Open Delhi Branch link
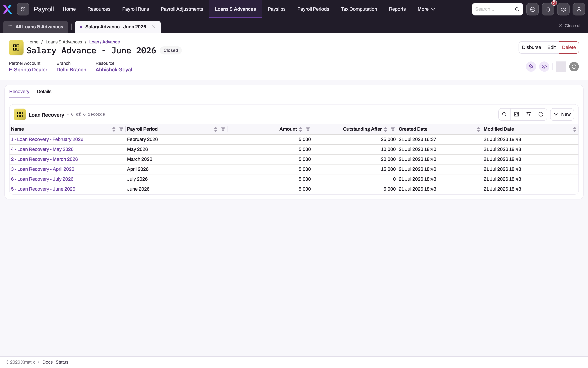Image resolution: width=588 pixels, height=368 pixels. click(71, 70)
